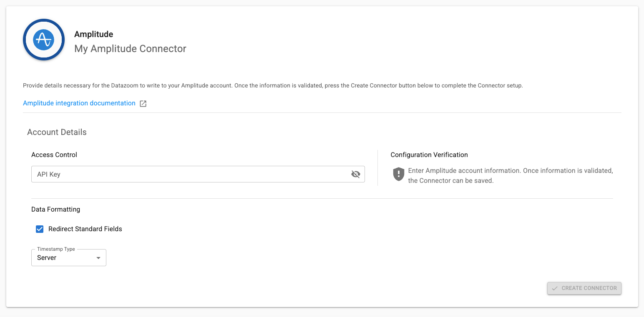Screen dimensions: 644x317
Task: Click the Access Control label
Action: 54,155
